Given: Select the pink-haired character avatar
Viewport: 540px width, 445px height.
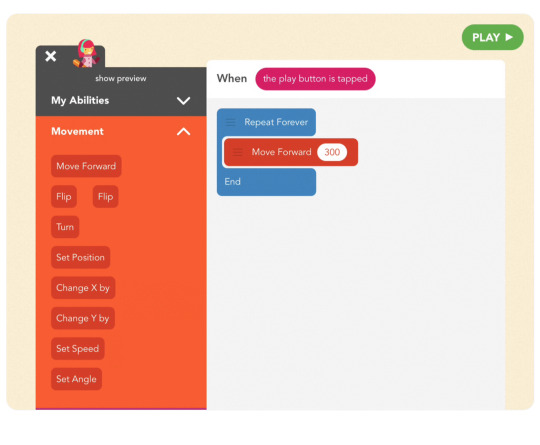Looking at the screenshot, I should 86,53.
